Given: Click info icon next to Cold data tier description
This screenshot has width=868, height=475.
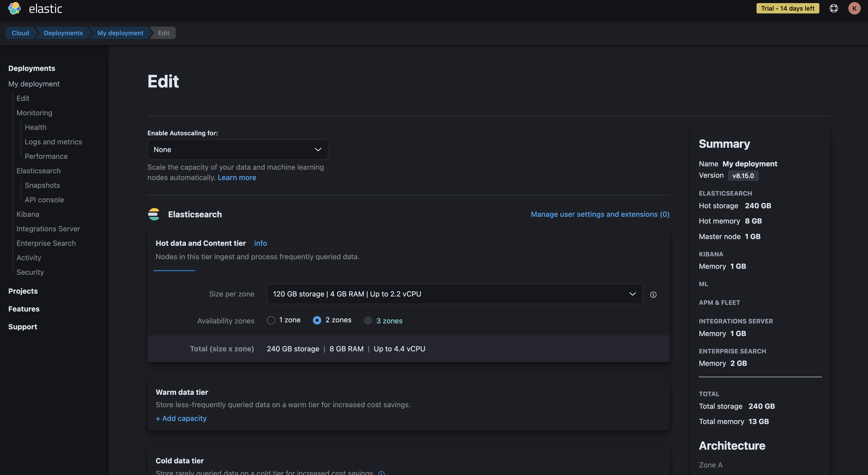Looking at the screenshot, I should click(x=381, y=473).
